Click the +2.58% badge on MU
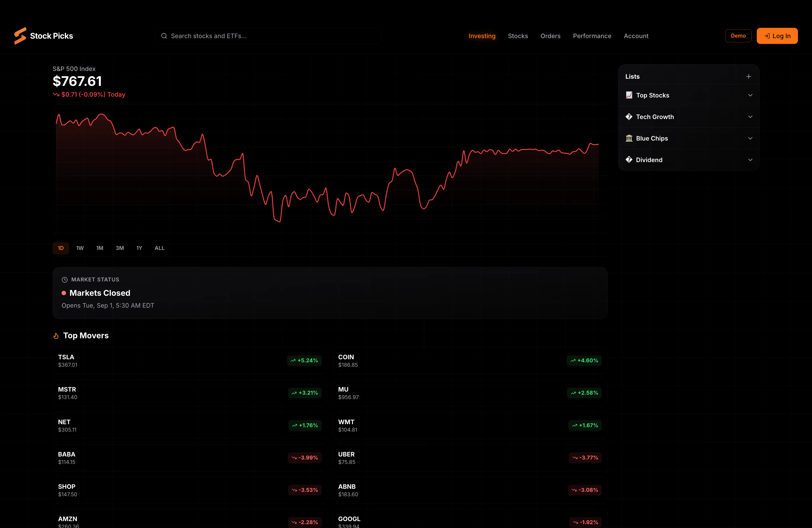This screenshot has width=812, height=528. (x=584, y=393)
